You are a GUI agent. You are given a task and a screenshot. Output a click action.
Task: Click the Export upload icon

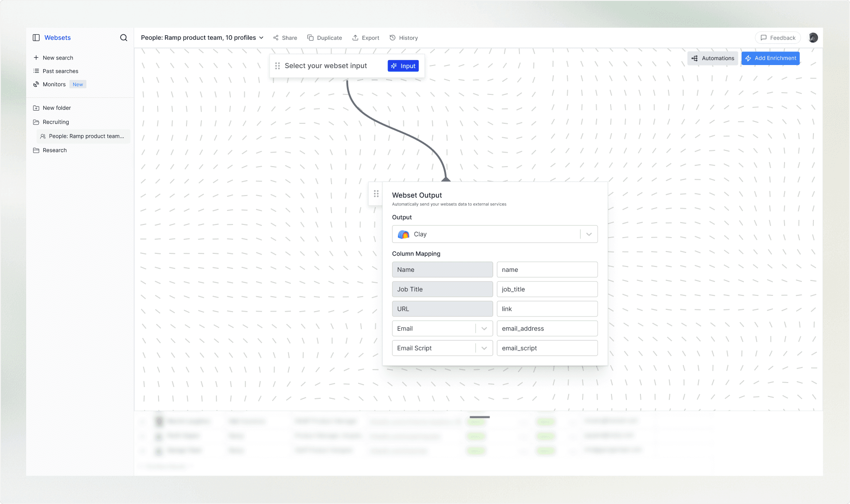click(x=355, y=38)
